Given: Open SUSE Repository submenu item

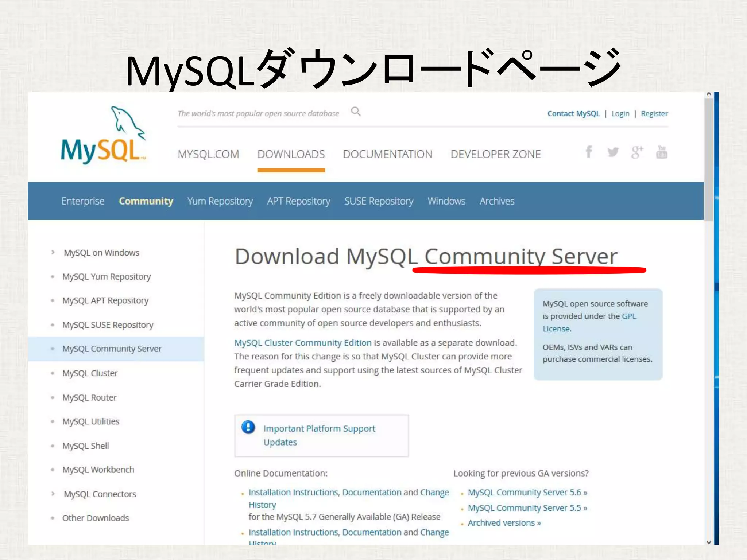Looking at the screenshot, I should pyautogui.click(x=379, y=201).
